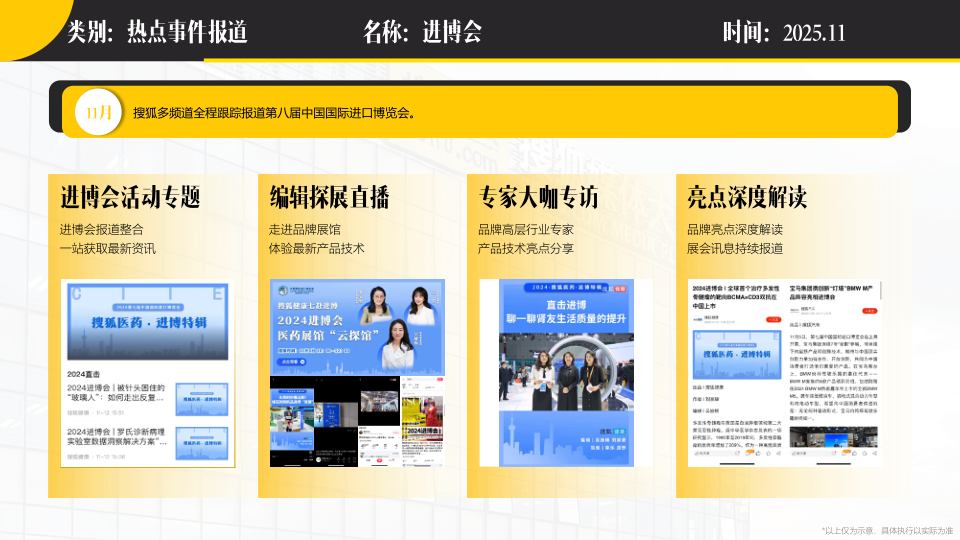Open the 宝马集团 BMW M article screenshot

click(x=834, y=372)
